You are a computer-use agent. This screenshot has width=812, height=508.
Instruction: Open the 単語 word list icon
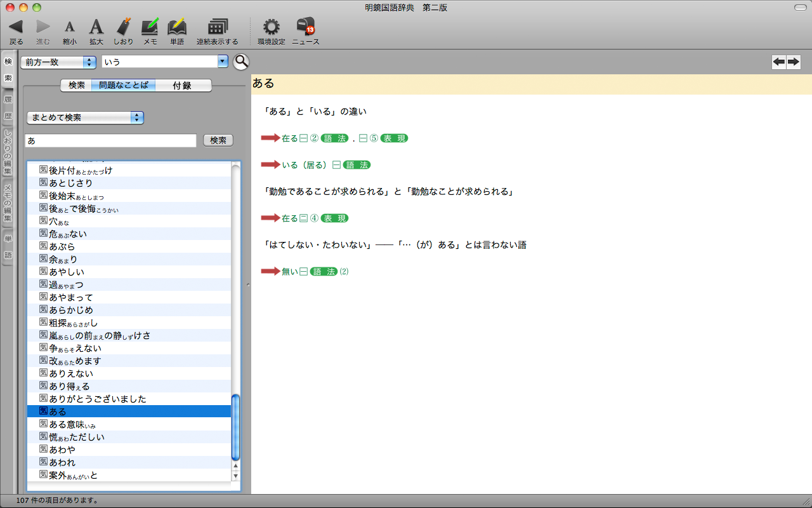coord(176,27)
